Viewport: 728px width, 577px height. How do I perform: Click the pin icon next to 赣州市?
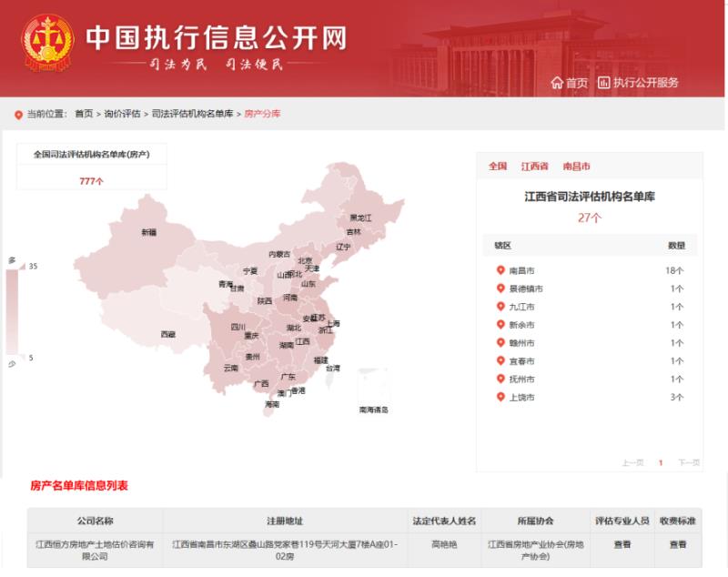[x=500, y=343]
